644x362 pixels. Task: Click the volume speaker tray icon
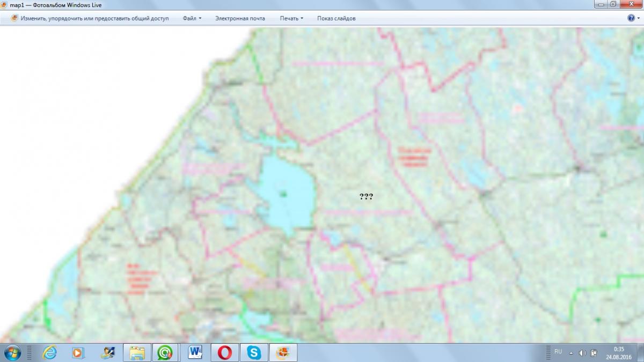pos(583,353)
